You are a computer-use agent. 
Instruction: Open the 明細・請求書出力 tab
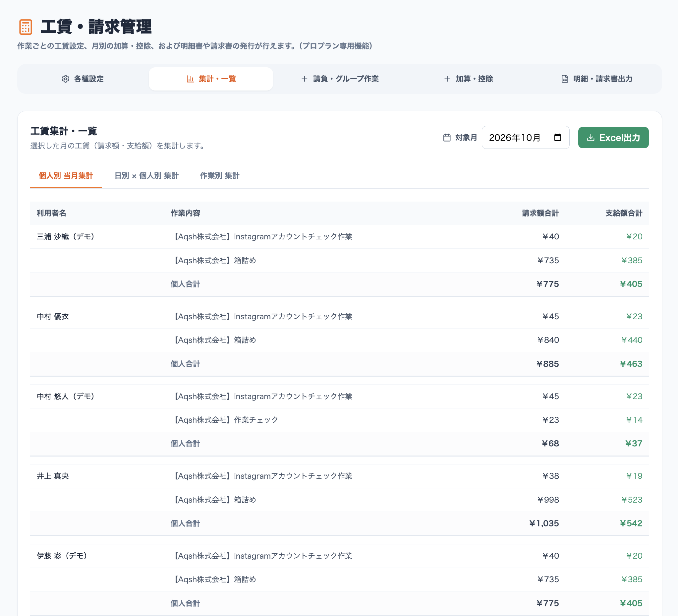[x=597, y=79]
